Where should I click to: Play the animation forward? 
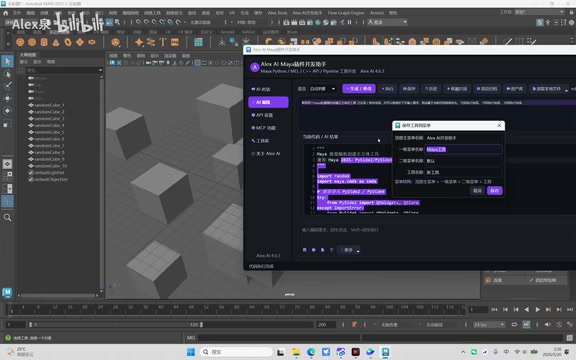pyautogui.click(x=537, y=310)
